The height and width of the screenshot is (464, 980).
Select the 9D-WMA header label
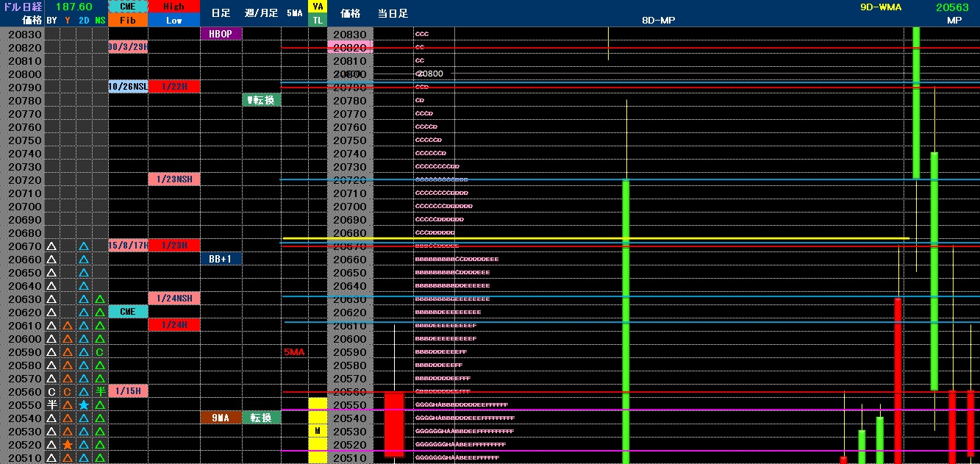point(880,7)
